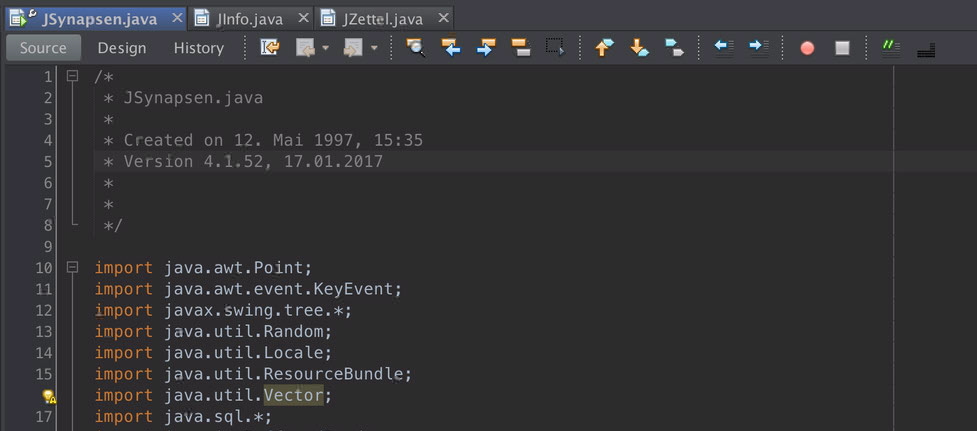The width and height of the screenshot is (977, 431).
Task: Click the Last Edit location icon
Action: tap(269, 48)
